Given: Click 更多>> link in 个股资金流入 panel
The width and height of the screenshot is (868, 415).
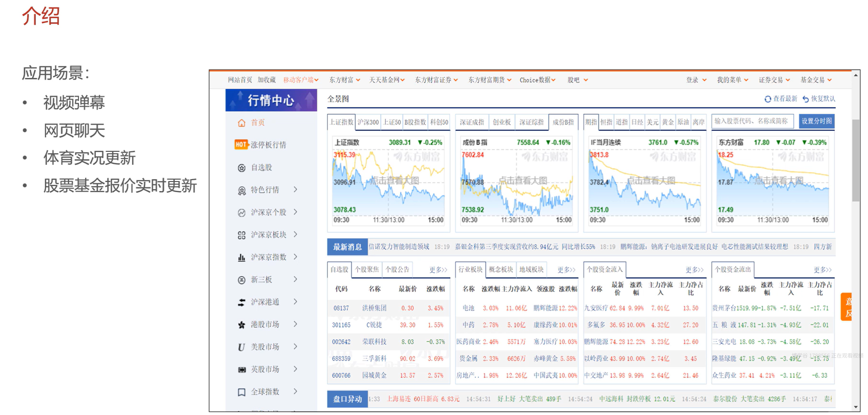Looking at the screenshot, I should 694,270.
